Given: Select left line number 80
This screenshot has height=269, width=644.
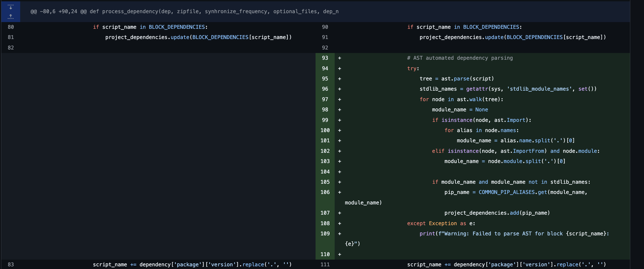Looking at the screenshot, I should (x=11, y=27).
